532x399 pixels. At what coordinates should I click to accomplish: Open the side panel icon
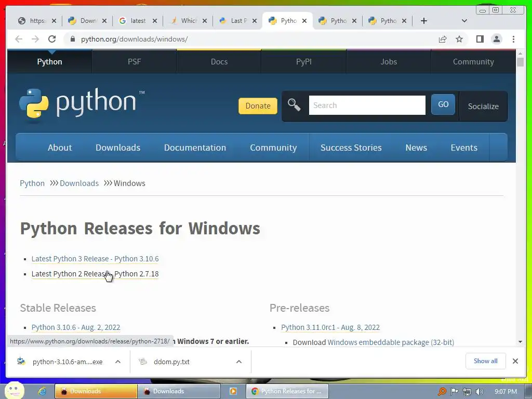pyautogui.click(x=480, y=39)
